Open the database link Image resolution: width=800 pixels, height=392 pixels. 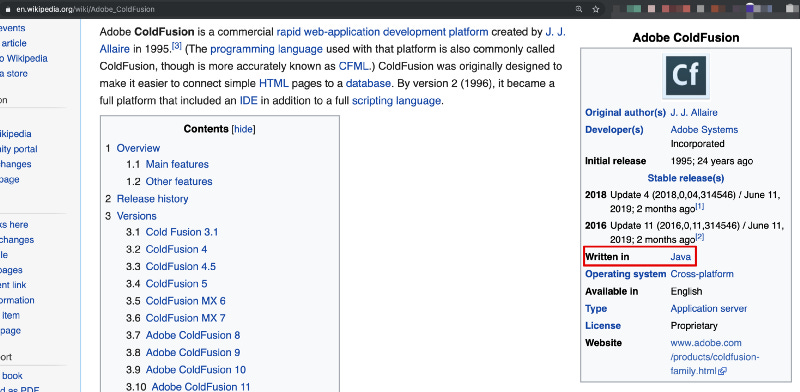click(x=368, y=84)
